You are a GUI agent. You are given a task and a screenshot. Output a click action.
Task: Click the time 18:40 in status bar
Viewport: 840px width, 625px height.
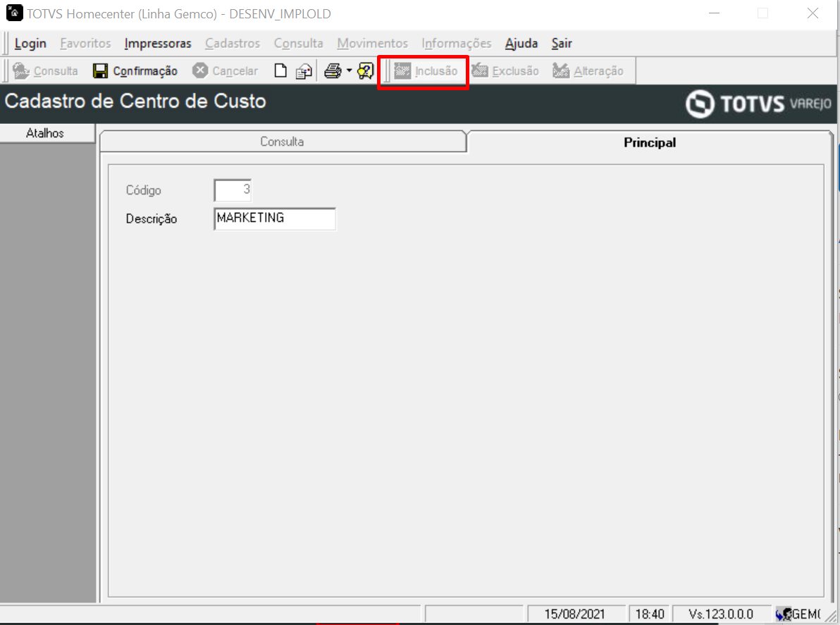[649, 614]
